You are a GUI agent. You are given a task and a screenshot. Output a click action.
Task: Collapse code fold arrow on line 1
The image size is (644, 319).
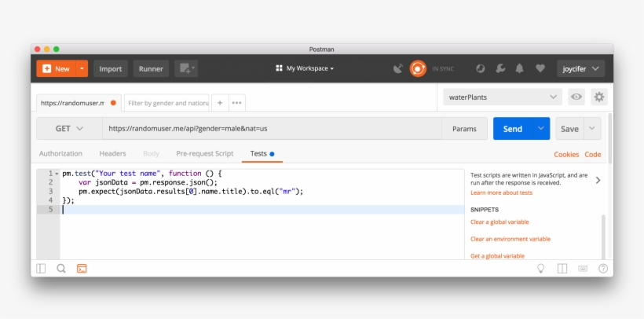(x=57, y=174)
